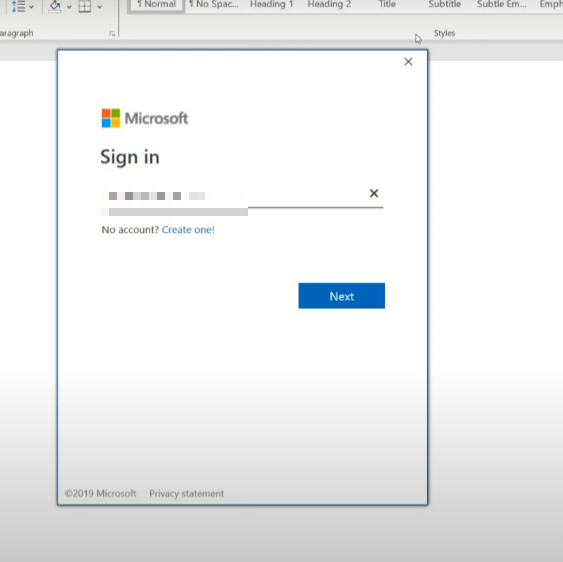This screenshot has height=562, width=563.
Task: Click the Sign in heading text
Action: point(130,157)
